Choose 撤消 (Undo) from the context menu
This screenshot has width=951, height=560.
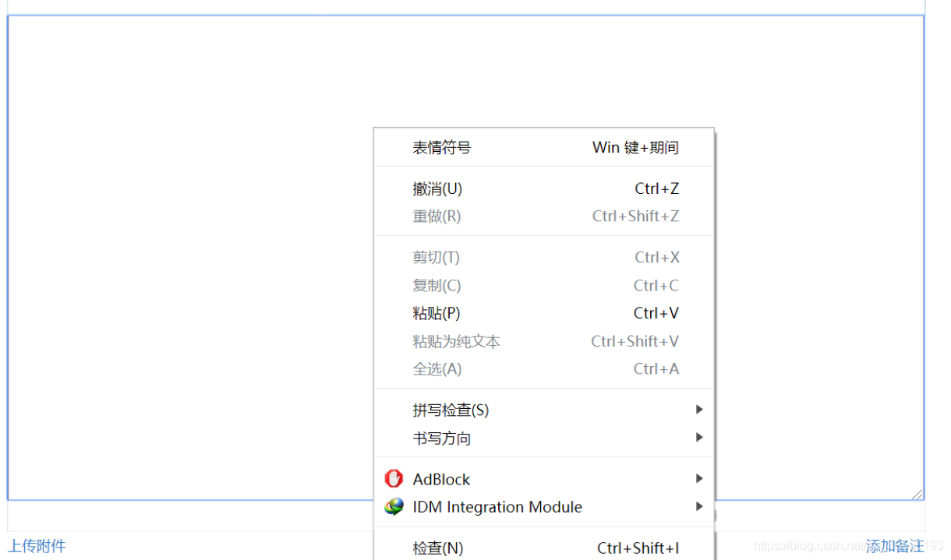tap(437, 188)
